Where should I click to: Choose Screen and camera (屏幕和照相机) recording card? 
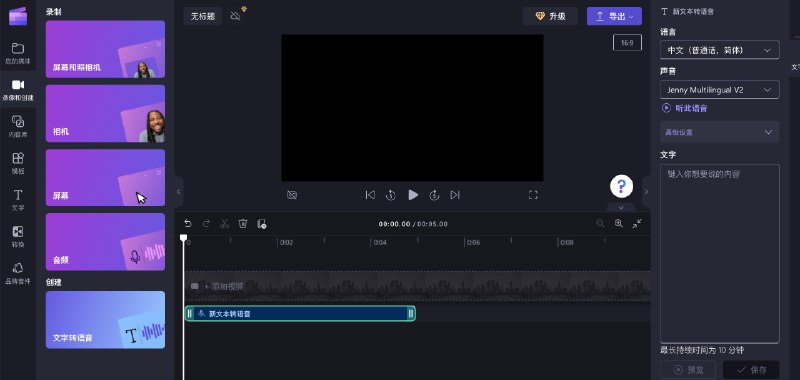105,49
